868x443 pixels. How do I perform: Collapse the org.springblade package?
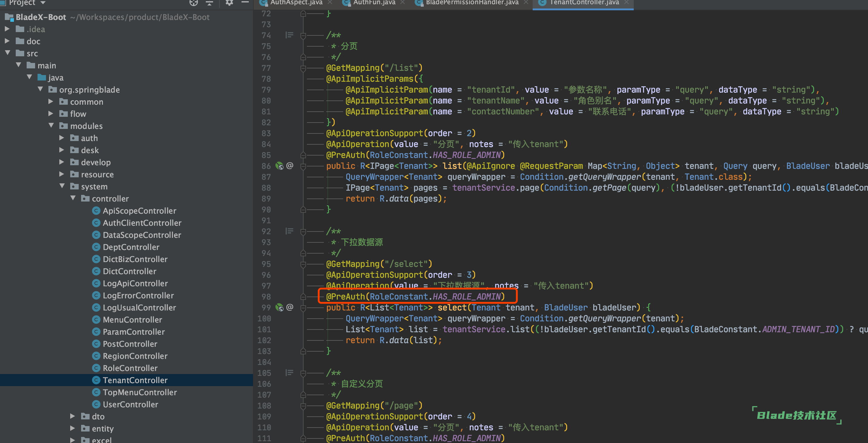(41, 89)
